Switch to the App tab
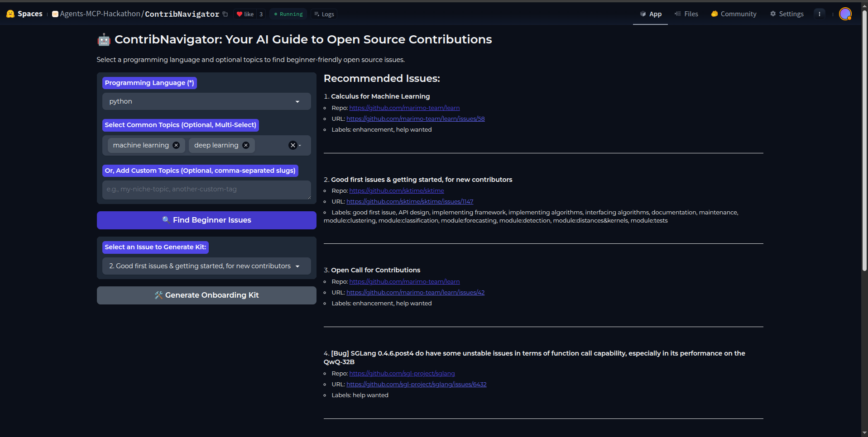 click(650, 14)
